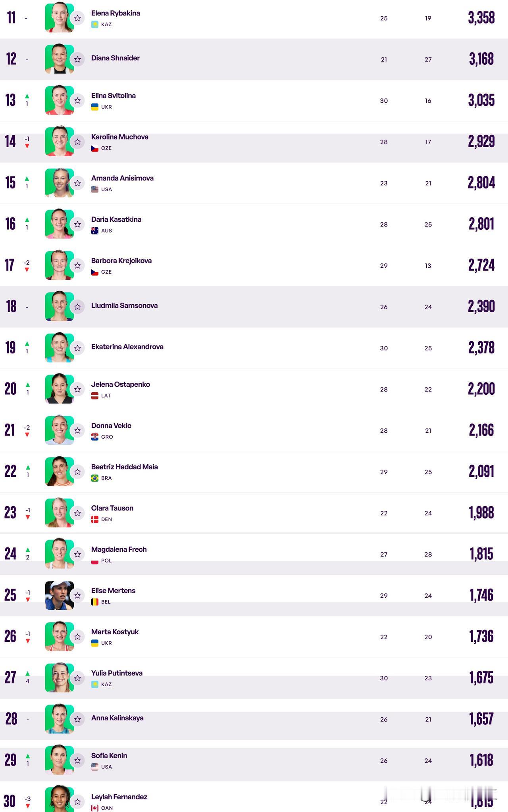Click Elise Mertens' action photo thumbnail

[x=60, y=595]
